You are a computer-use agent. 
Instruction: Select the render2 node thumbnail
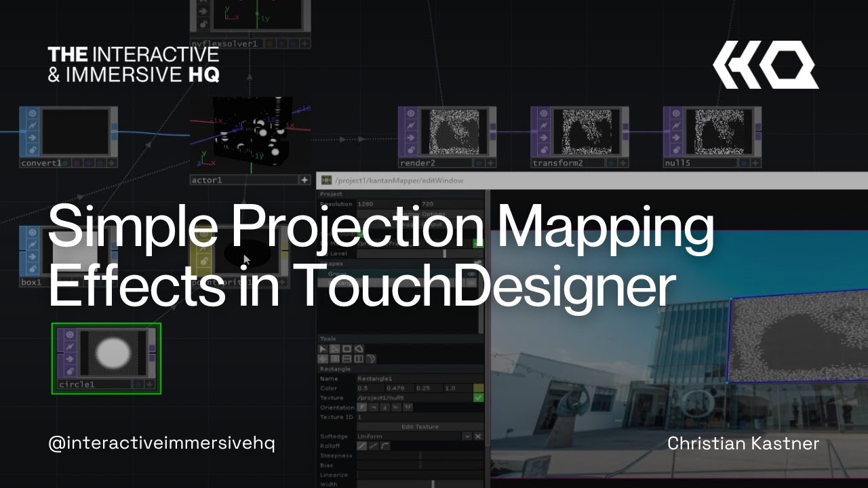pyautogui.click(x=454, y=131)
